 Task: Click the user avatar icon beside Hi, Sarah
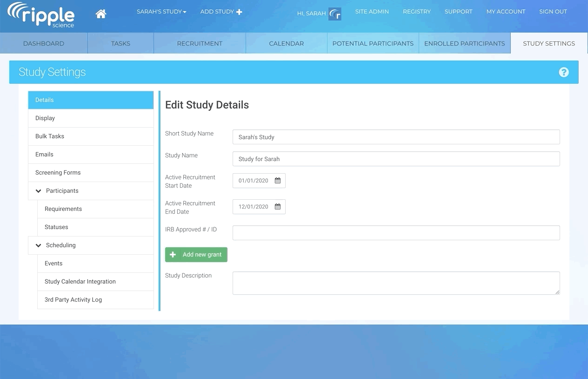(x=334, y=14)
